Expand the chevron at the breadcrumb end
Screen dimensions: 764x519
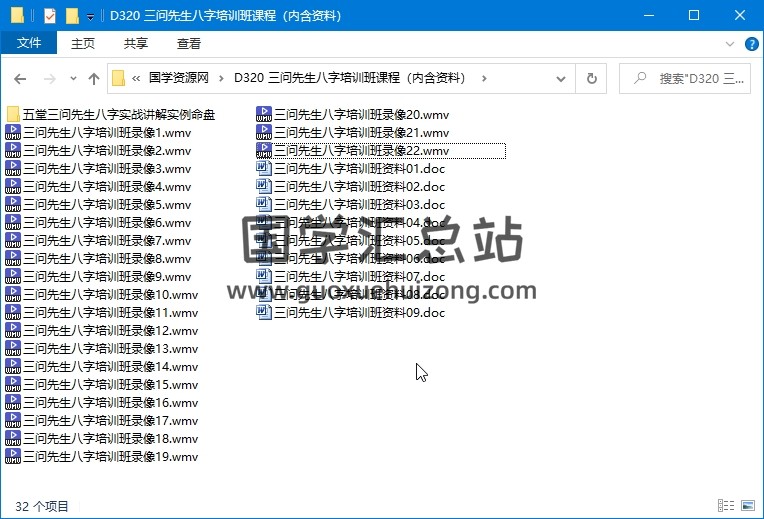[x=484, y=78]
